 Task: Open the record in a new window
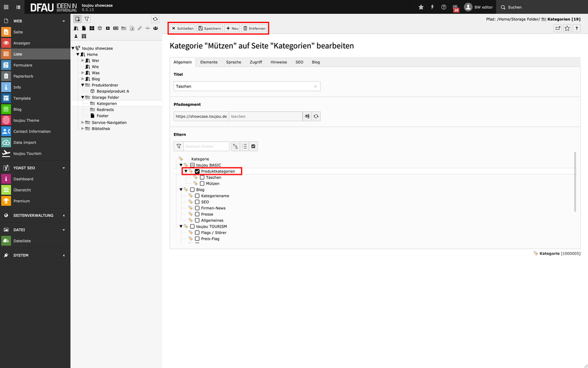557,28
